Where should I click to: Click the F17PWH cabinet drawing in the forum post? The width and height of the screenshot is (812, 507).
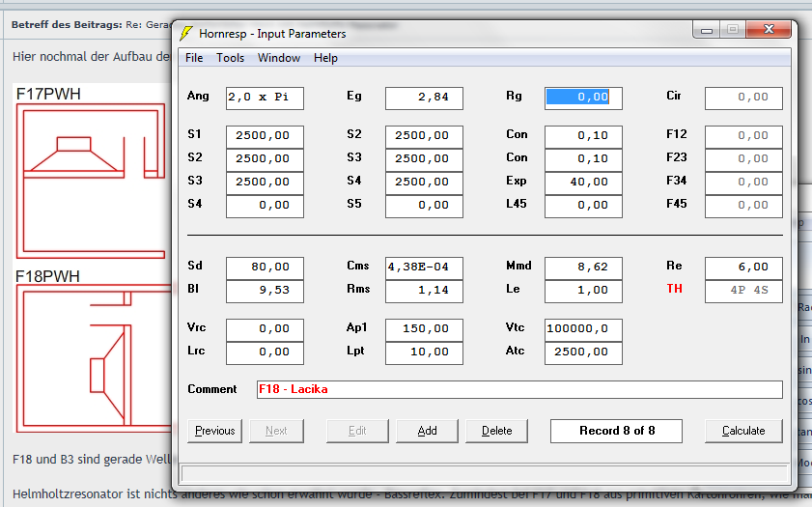(x=91, y=181)
